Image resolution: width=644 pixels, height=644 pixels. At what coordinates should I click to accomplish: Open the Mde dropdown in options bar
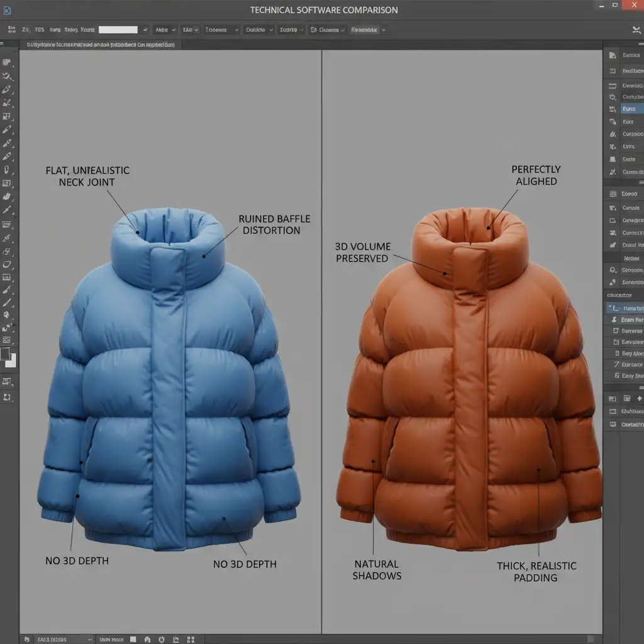[x=165, y=30]
